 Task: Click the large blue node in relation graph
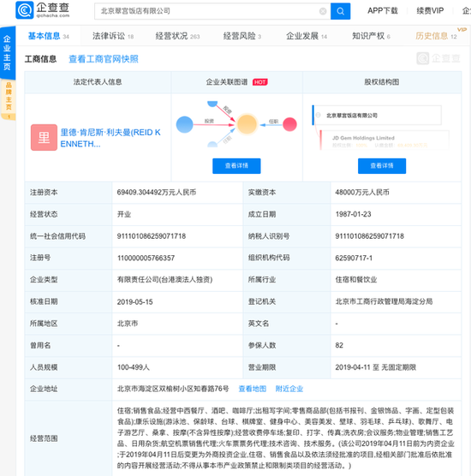click(184, 124)
